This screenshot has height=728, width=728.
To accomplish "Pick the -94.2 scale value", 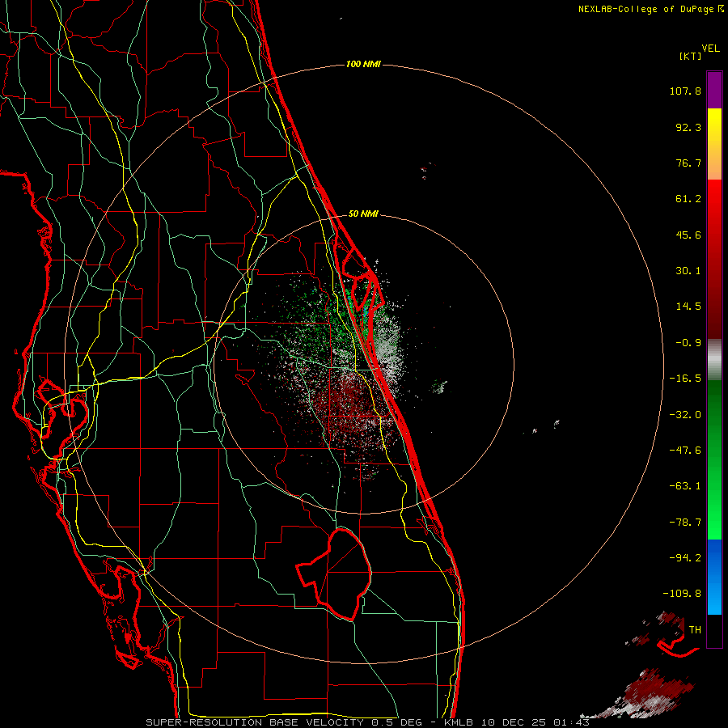I will pos(685,558).
